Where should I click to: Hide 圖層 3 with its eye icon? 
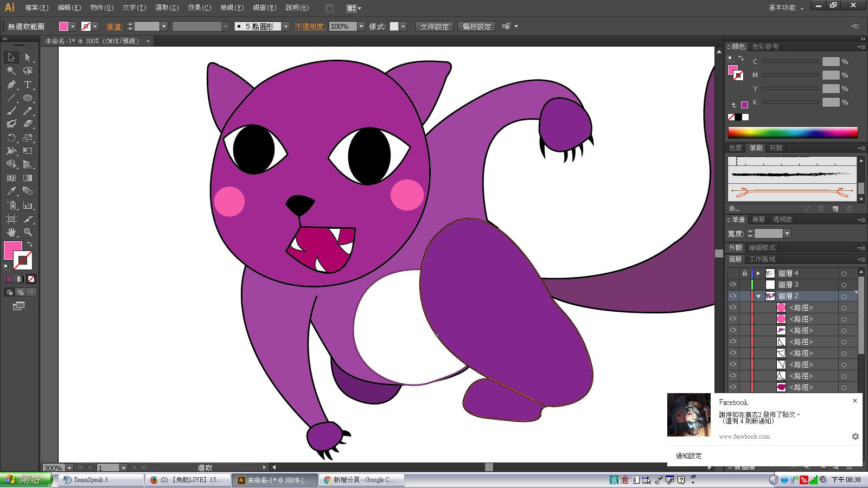point(733,285)
